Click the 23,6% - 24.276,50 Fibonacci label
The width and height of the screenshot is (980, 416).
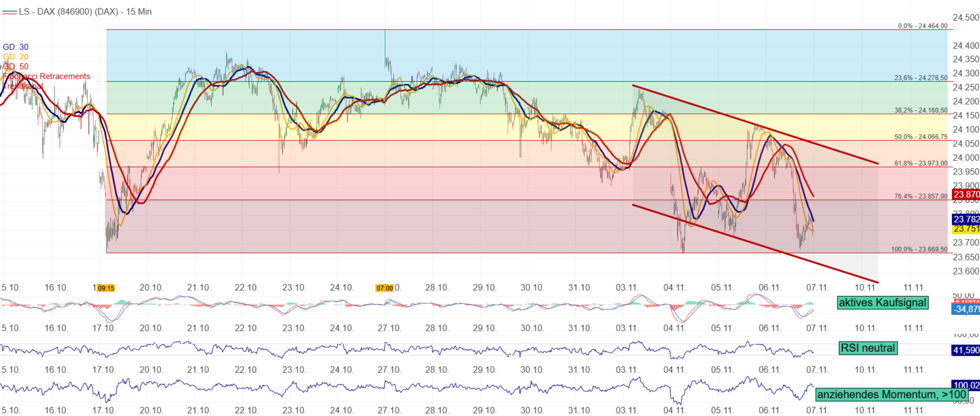921,78
